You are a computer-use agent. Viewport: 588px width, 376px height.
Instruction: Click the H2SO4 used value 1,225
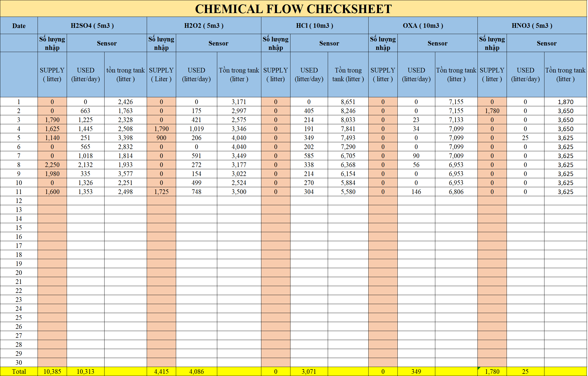click(x=85, y=120)
